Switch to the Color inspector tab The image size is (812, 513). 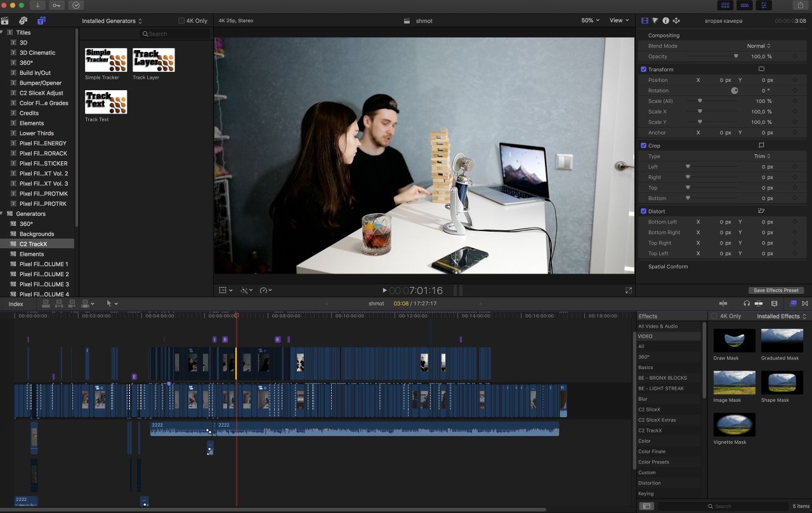(x=655, y=21)
